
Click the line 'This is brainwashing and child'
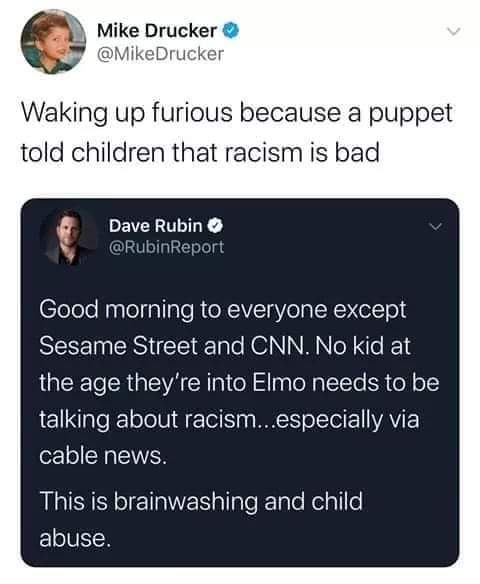coord(201,501)
